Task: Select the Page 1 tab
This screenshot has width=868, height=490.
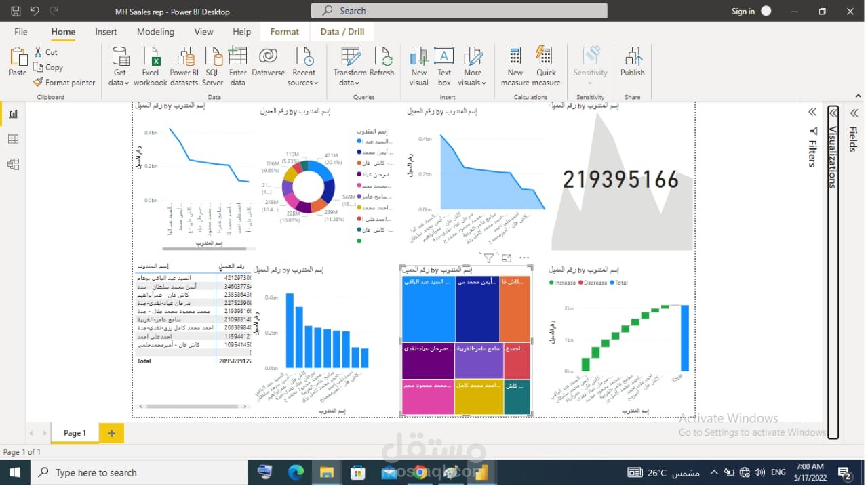Action: pos(75,433)
